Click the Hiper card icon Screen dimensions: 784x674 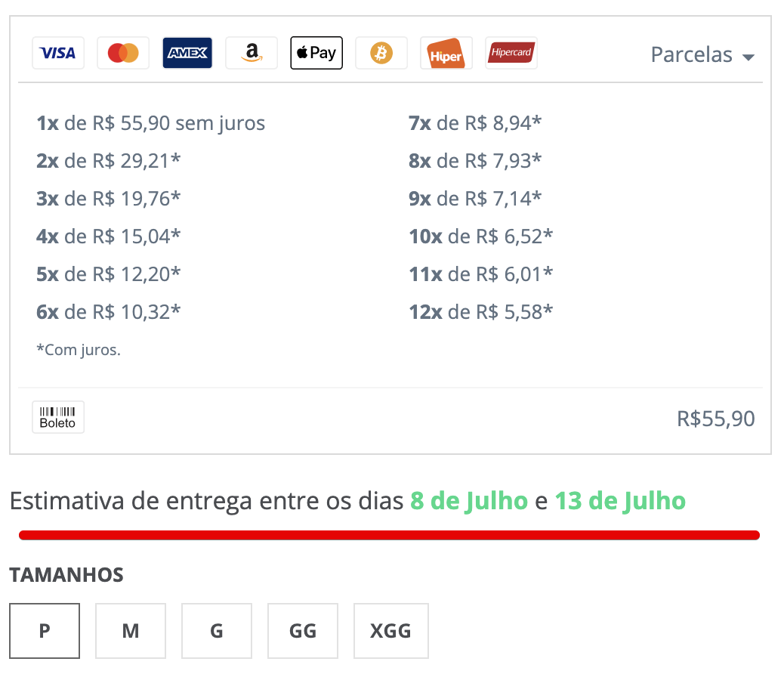446,53
